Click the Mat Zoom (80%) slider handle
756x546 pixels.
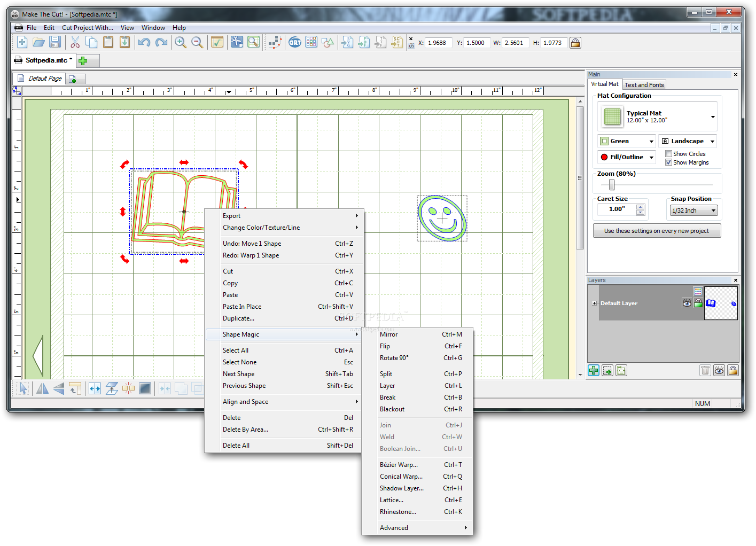tap(612, 185)
